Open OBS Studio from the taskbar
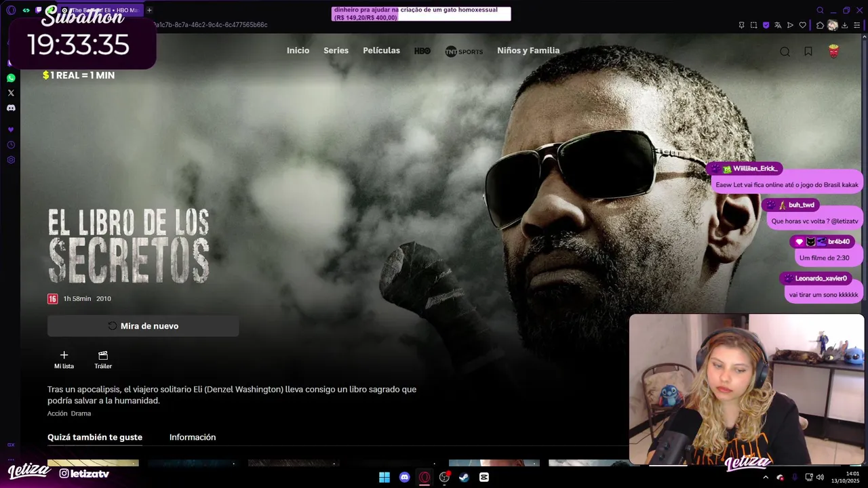Screen dimensions: 868x488 [x=444, y=477]
